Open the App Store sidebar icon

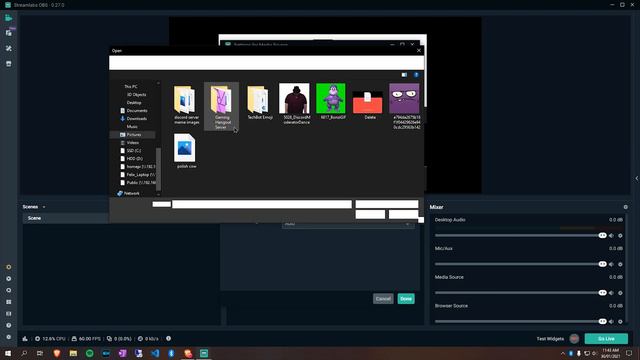point(9,64)
